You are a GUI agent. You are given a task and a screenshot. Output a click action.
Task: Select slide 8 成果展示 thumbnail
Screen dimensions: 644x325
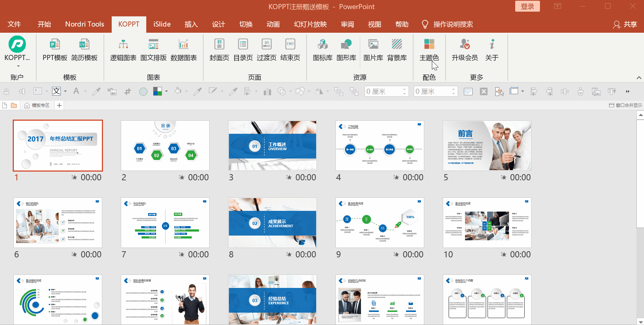(x=273, y=222)
